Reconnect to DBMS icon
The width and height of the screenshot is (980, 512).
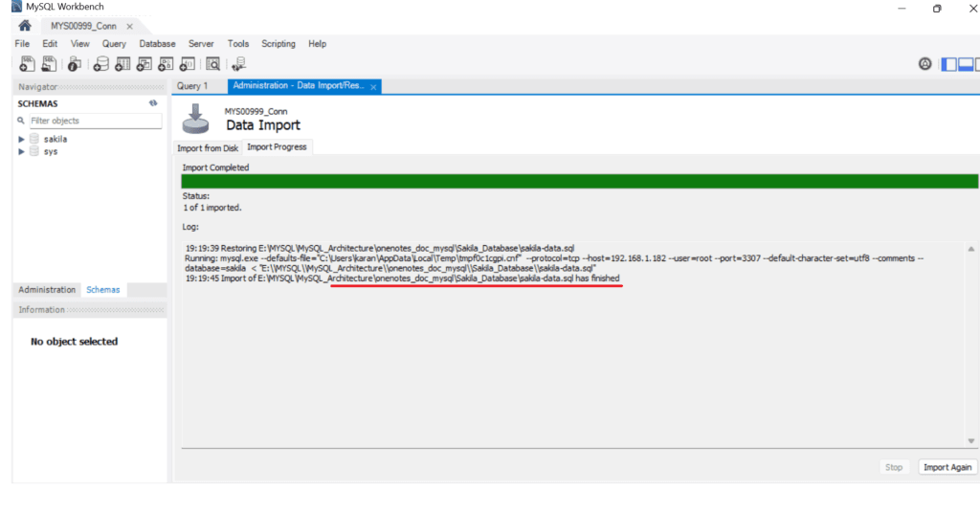tap(238, 64)
